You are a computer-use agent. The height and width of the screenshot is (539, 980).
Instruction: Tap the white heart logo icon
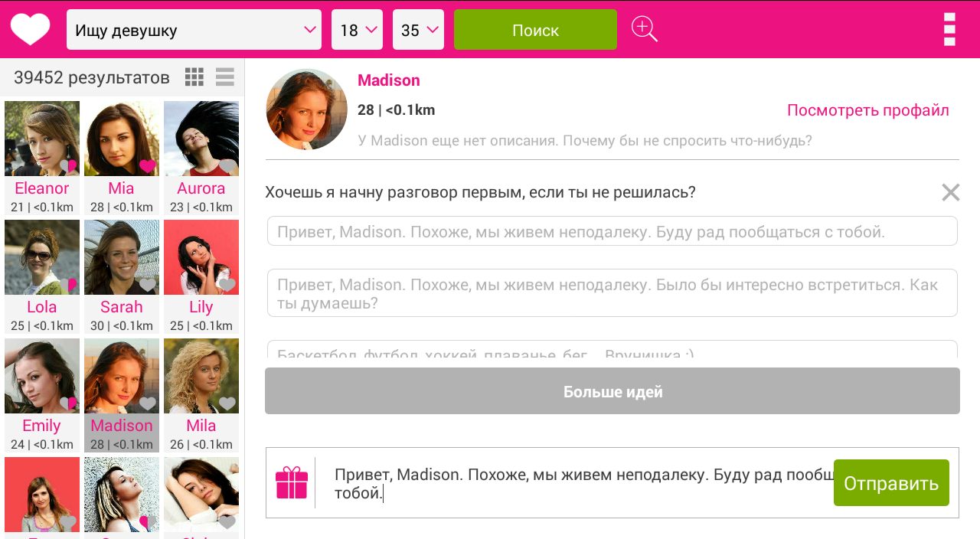tap(30, 30)
